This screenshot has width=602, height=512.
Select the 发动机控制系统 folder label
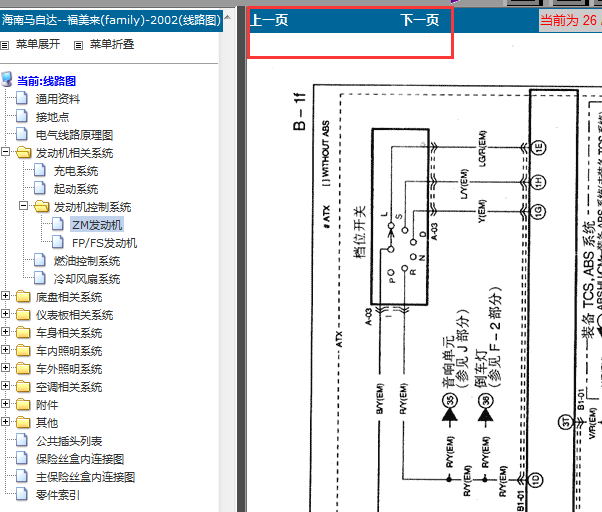coord(92,207)
